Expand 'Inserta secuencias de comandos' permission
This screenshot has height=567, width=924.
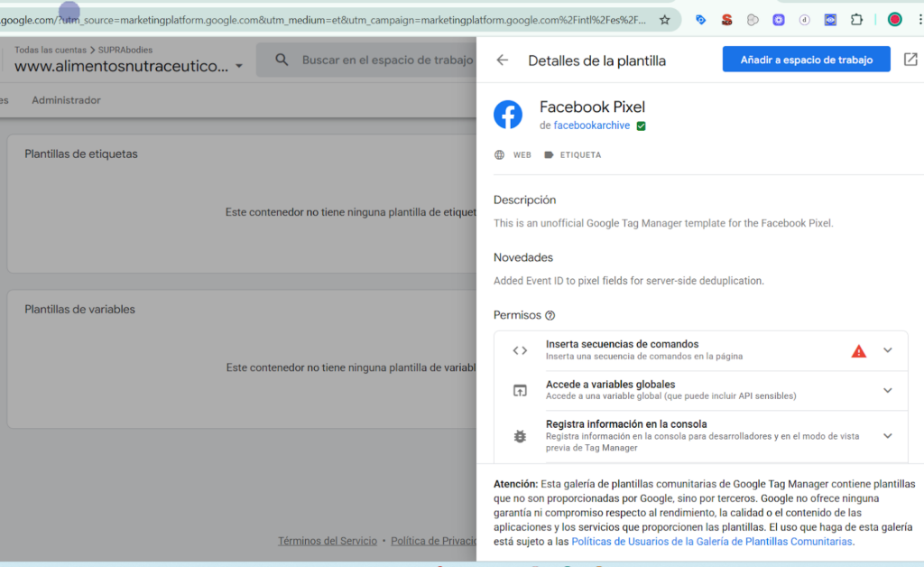pos(887,350)
